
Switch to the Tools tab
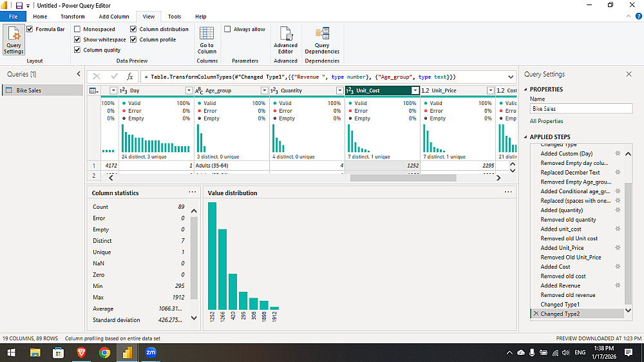coord(174,17)
